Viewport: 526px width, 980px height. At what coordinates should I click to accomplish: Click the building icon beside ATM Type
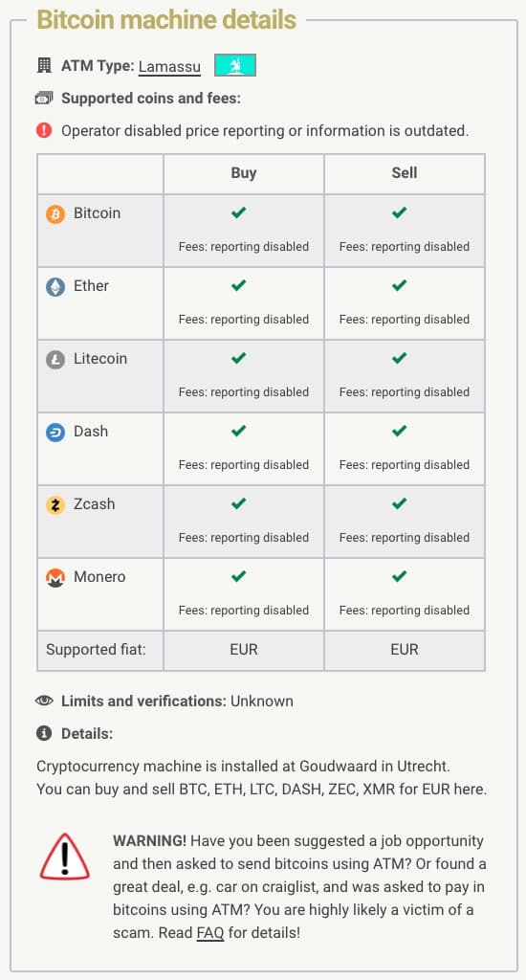coord(44,66)
